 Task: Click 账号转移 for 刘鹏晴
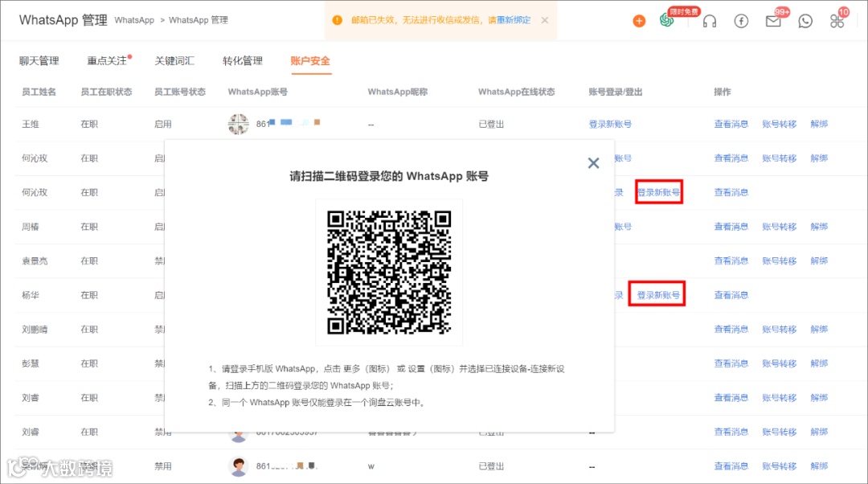point(780,330)
